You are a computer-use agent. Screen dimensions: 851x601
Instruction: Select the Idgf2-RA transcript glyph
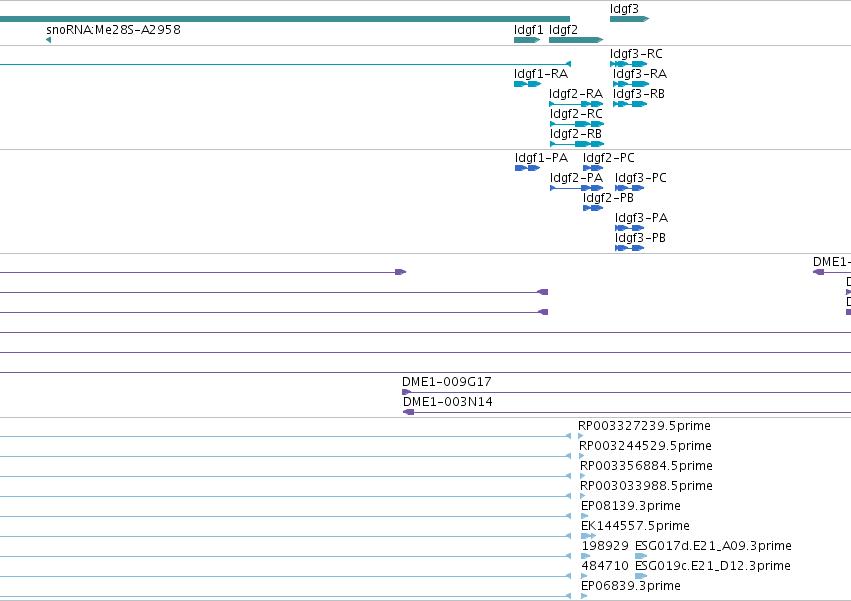pyautogui.click(x=576, y=104)
